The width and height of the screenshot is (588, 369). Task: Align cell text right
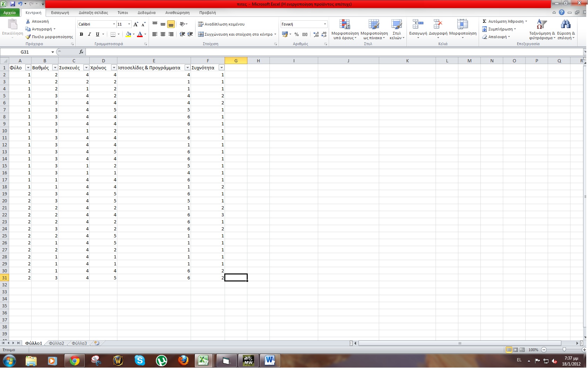pos(171,34)
